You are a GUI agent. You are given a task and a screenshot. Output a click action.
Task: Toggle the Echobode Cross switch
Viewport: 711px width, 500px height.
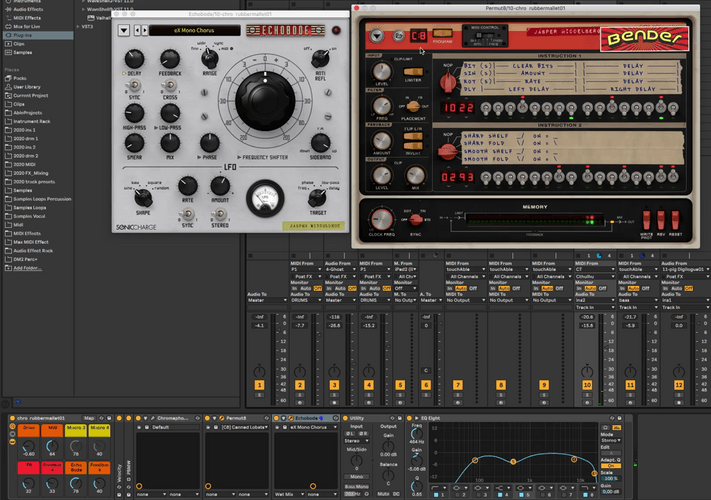(170, 85)
